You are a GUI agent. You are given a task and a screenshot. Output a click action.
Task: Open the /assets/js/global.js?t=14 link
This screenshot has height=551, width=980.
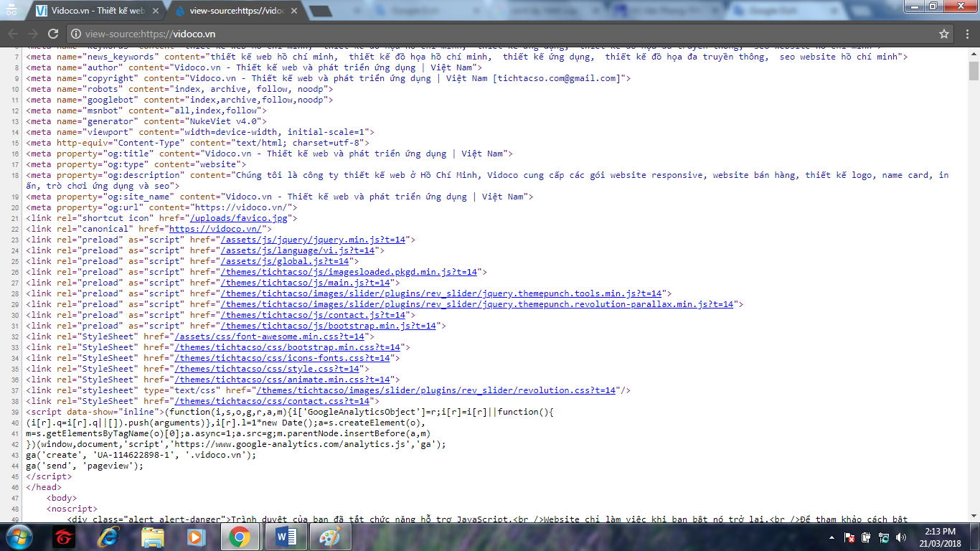coord(286,261)
